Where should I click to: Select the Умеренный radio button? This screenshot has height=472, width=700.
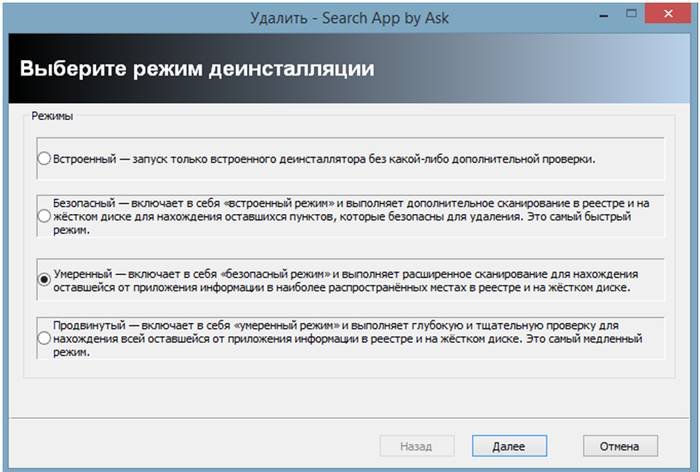(x=43, y=280)
